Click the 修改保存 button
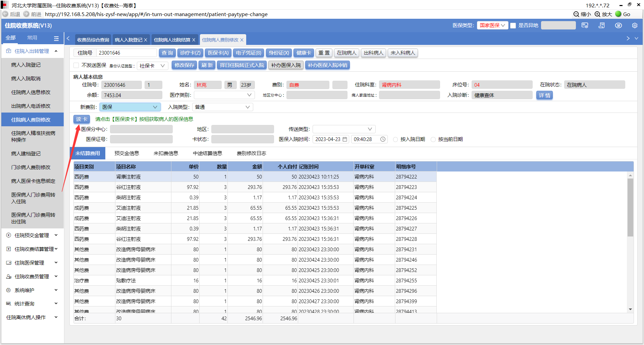This screenshot has height=345, width=644. [x=184, y=65]
